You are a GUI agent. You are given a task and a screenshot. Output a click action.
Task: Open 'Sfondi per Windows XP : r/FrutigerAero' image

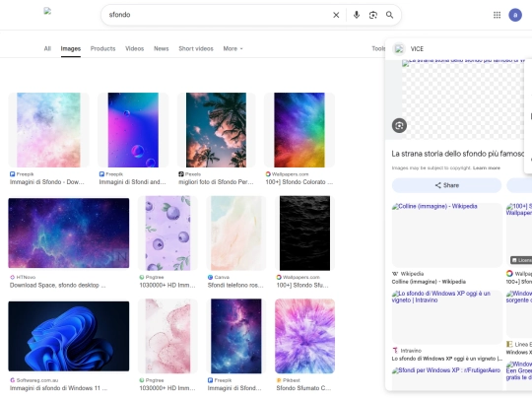coord(446,378)
